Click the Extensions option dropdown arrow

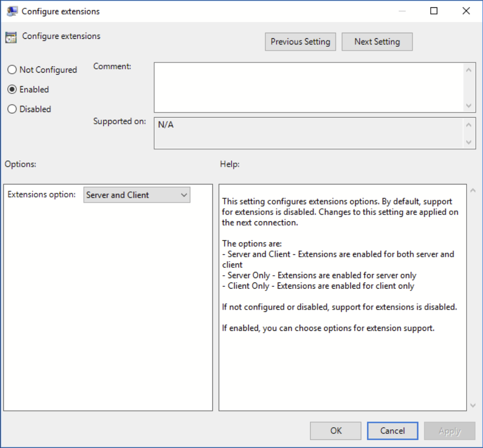(x=184, y=195)
